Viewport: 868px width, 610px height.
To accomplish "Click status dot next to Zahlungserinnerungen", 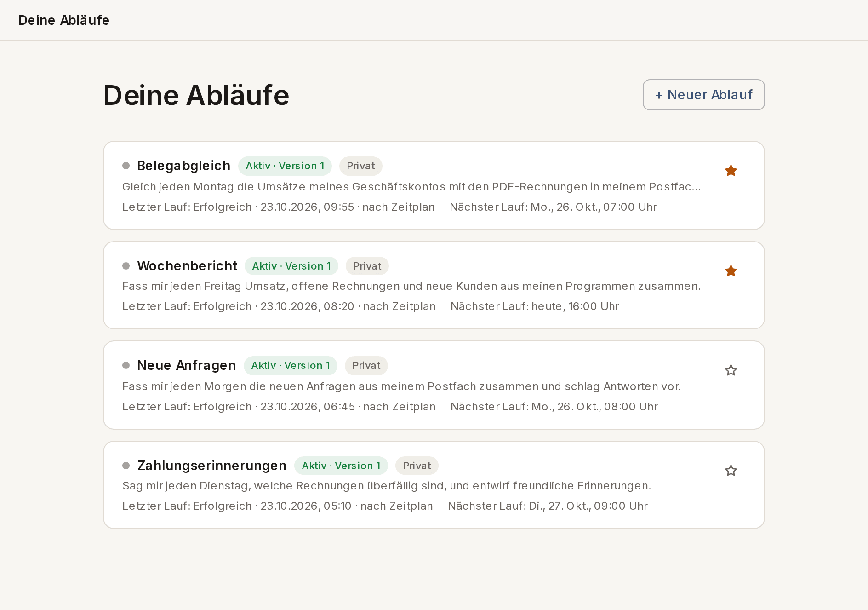I will point(126,466).
